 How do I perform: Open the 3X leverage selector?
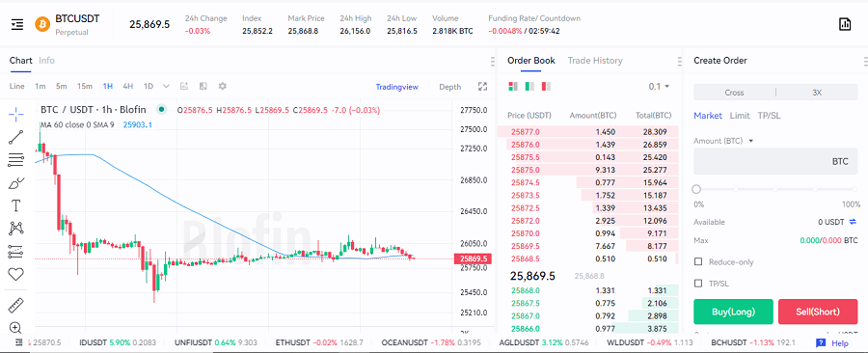[x=817, y=93]
